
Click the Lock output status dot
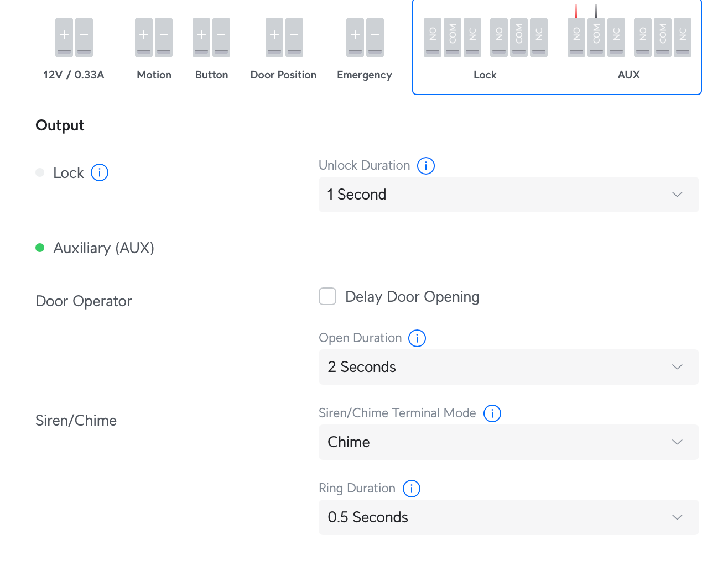pyautogui.click(x=40, y=173)
